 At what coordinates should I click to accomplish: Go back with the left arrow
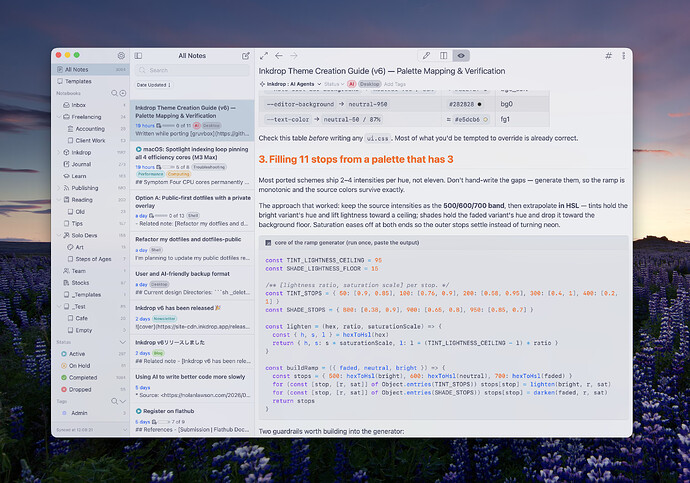(279, 56)
